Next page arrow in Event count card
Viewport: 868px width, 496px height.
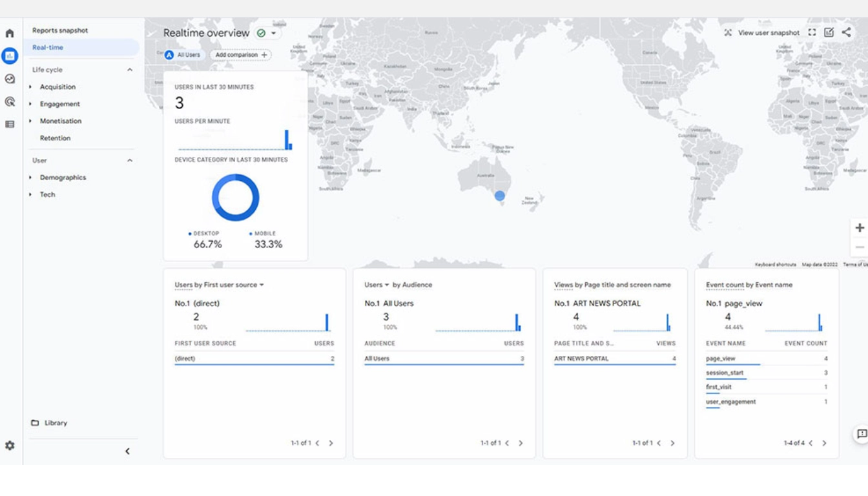(x=824, y=443)
